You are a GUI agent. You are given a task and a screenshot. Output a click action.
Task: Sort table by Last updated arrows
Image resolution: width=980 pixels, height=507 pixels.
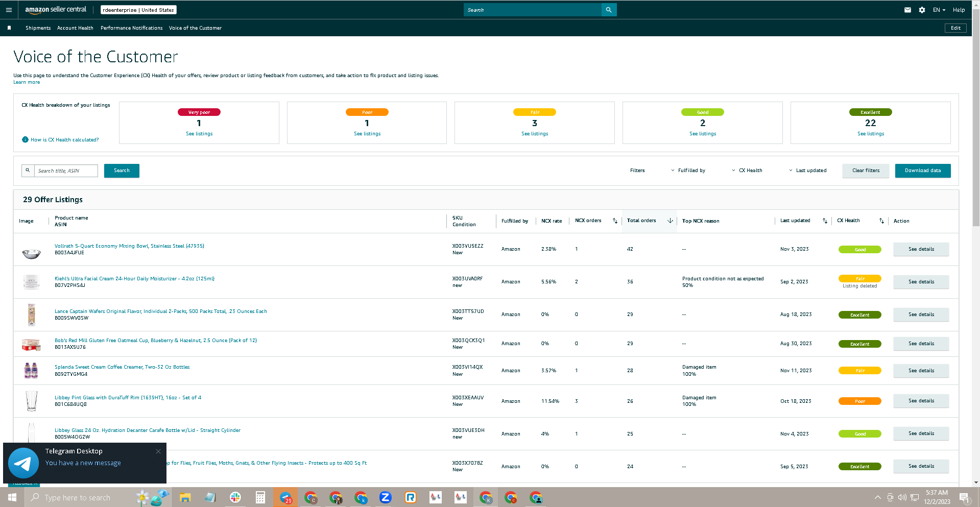click(x=825, y=221)
